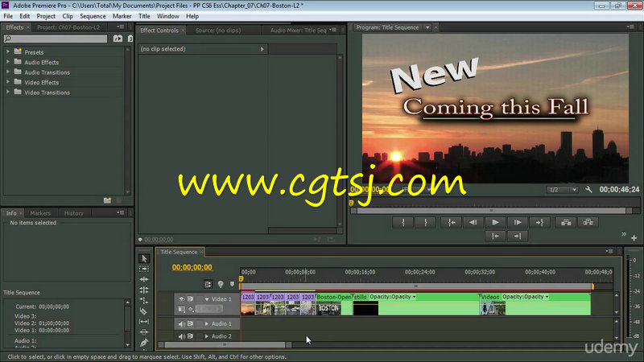644x362 pixels.
Task: Open the File menu
Action: point(8,16)
